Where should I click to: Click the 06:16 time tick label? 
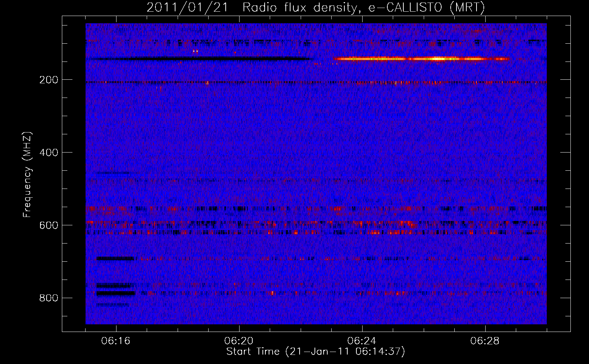click(x=116, y=341)
